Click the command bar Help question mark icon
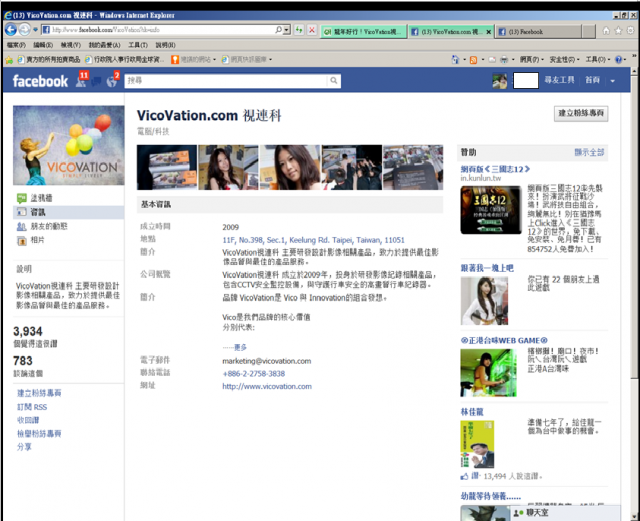The image size is (640, 521). pos(618,60)
